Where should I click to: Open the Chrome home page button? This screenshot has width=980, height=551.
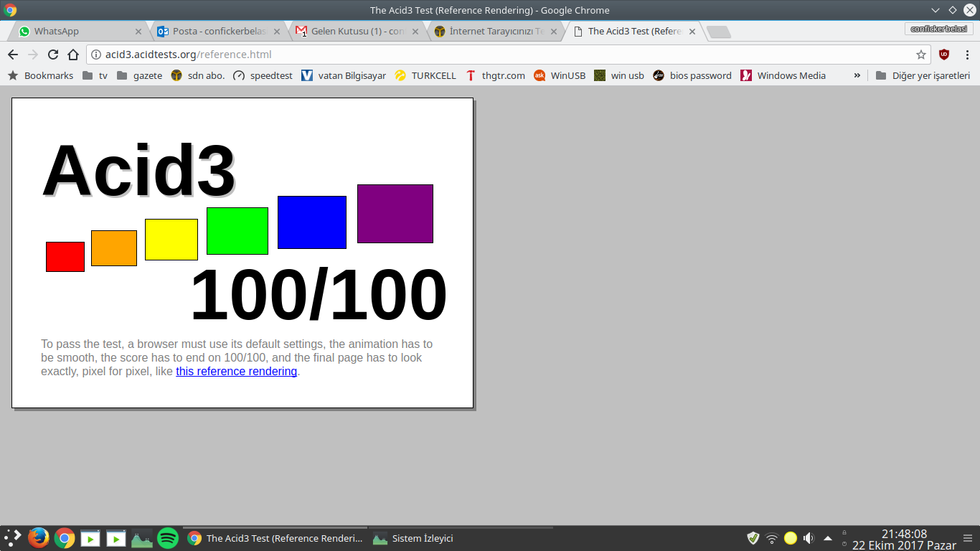point(73,55)
